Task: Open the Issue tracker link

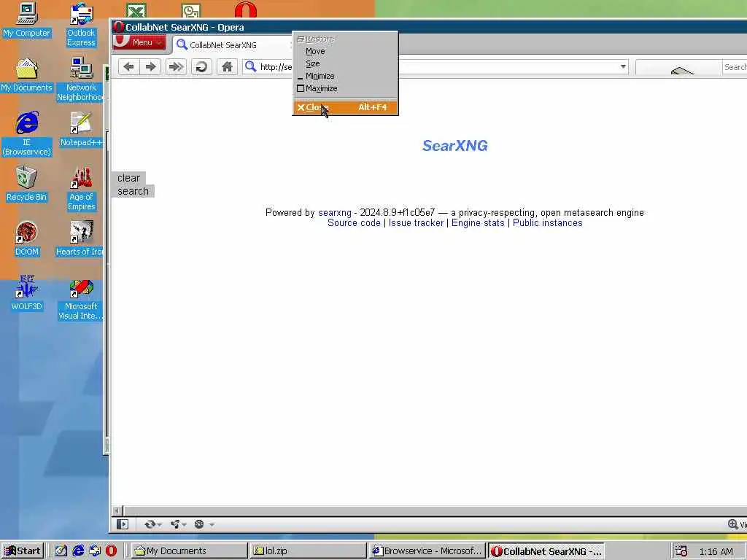Action: click(x=416, y=223)
